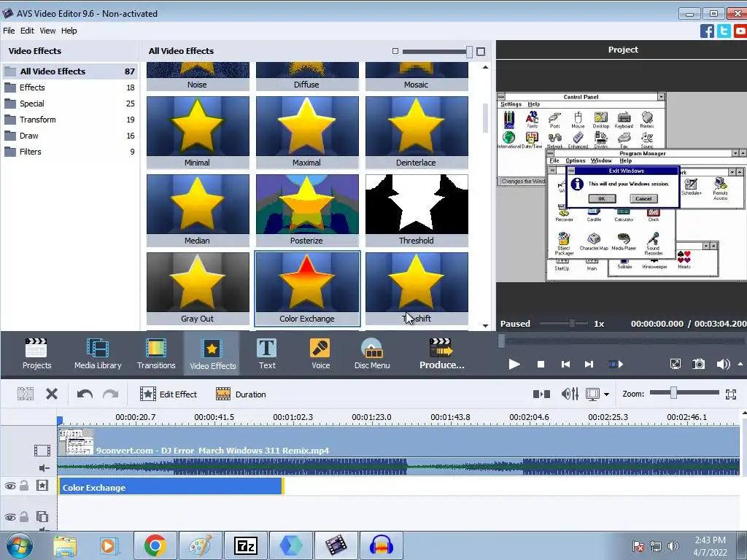
Task: Click the zoom to fit icon
Action: pos(731,394)
